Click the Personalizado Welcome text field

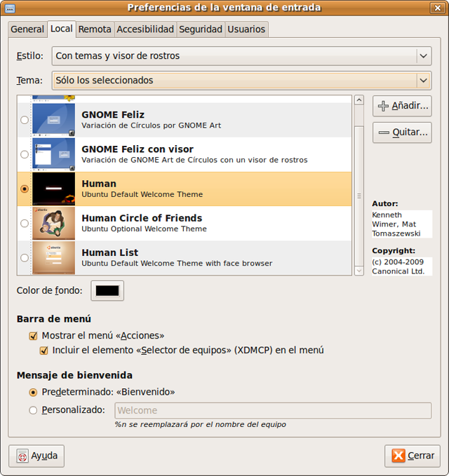coord(272,410)
